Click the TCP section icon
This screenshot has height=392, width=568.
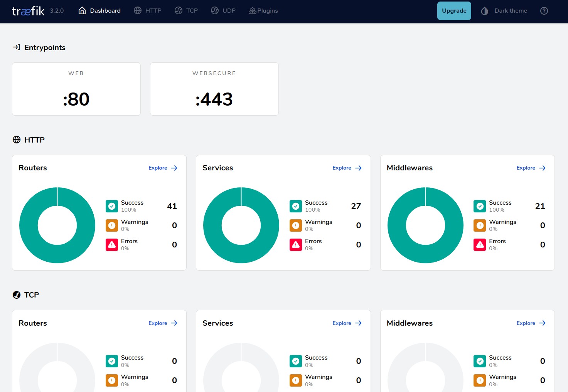[x=17, y=295]
